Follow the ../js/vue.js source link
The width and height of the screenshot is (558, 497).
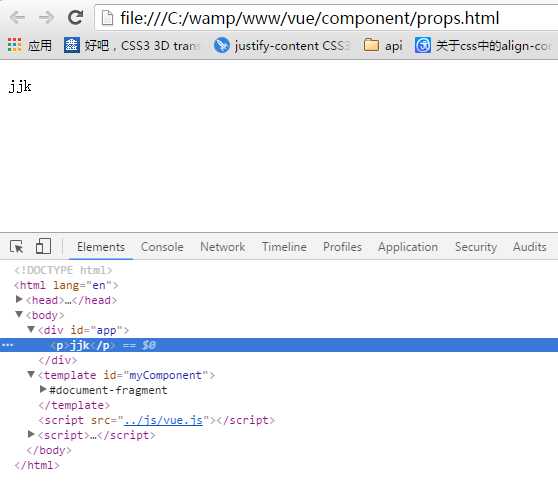tap(163, 420)
